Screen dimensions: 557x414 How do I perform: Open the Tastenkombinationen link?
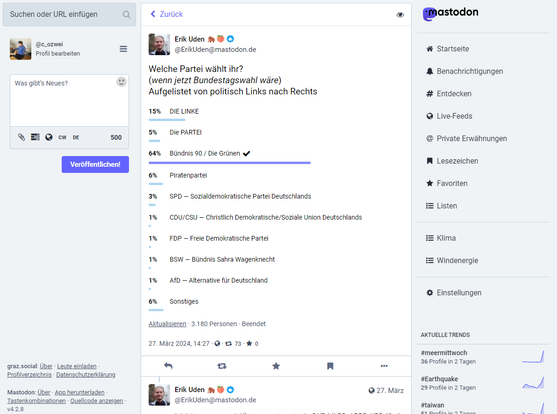37,401
